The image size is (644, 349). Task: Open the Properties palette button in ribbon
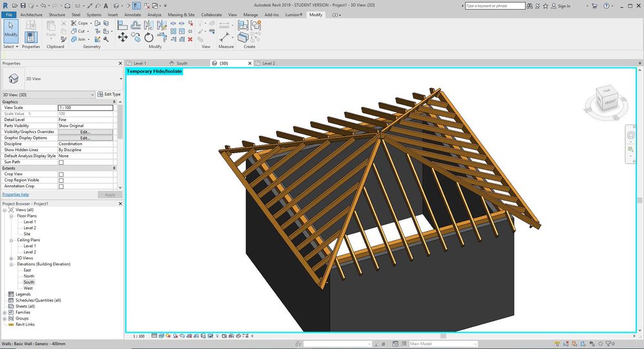point(31,37)
